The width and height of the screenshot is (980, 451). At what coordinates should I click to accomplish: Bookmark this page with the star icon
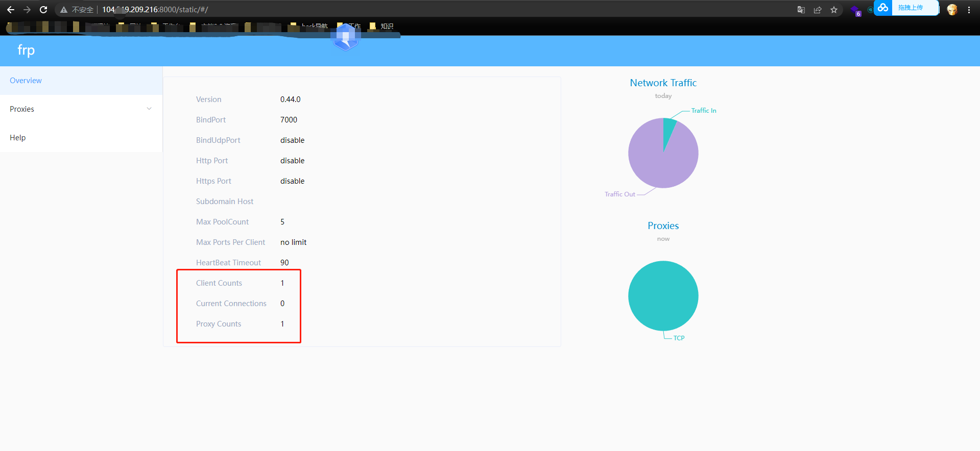[x=834, y=10]
